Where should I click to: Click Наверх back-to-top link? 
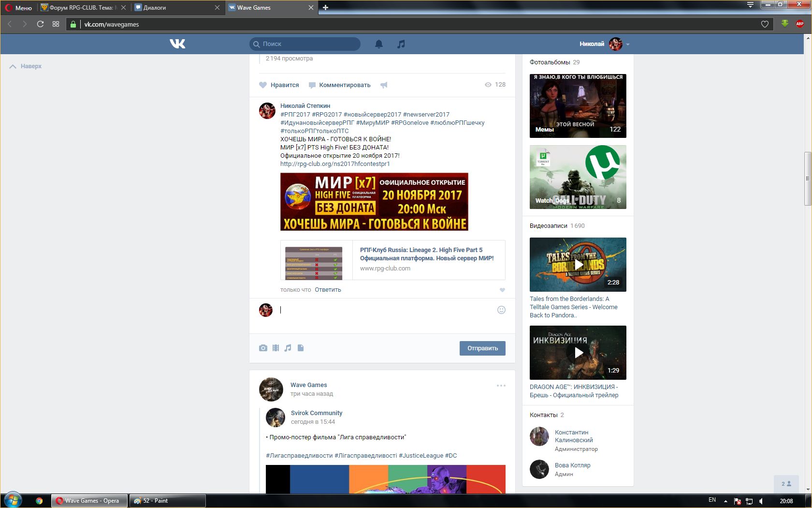tap(26, 66)
